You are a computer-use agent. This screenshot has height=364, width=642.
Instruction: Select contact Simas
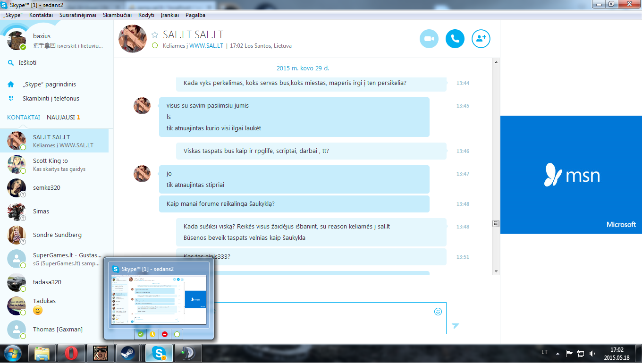[54, 212]
